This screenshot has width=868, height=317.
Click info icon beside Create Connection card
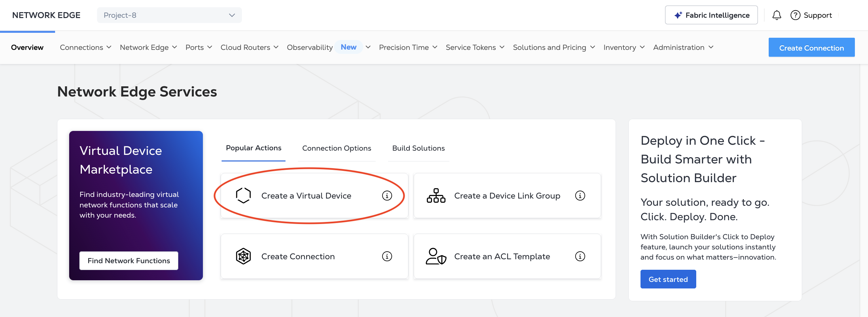(x=387, y=256)
